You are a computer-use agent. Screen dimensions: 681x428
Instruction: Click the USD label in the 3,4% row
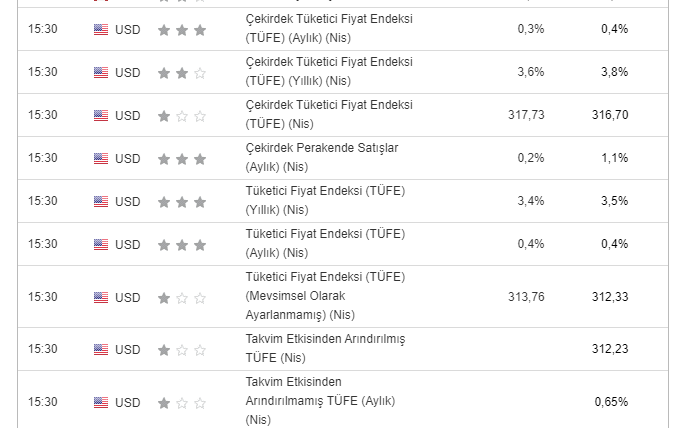127,201
